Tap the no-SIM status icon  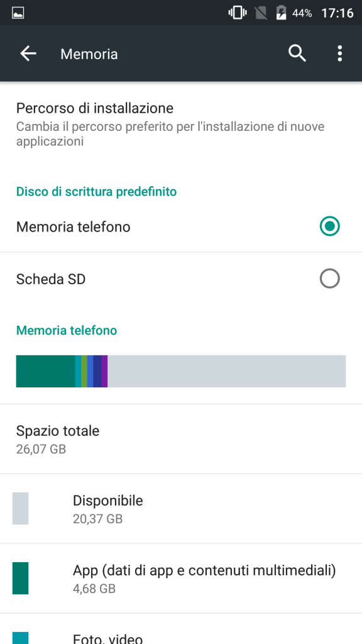(x=261, y=13)
